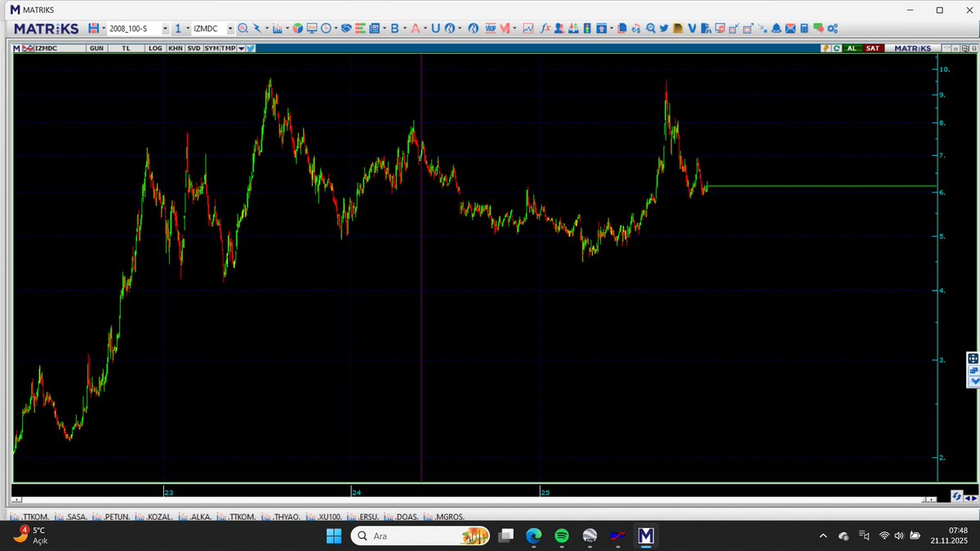
Task: Open the calculator icon in toolbar
Action: tap(804, 29)
